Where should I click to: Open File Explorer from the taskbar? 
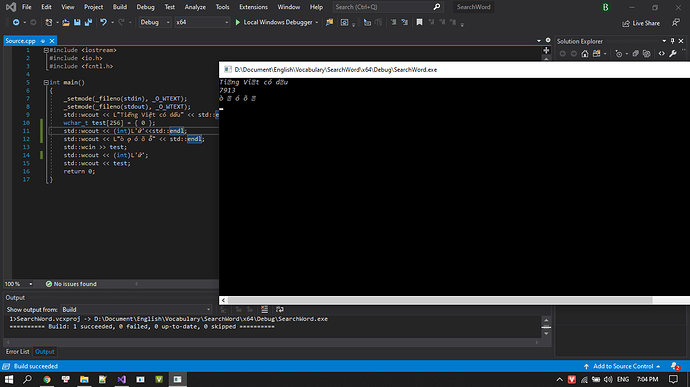(84, 379)
